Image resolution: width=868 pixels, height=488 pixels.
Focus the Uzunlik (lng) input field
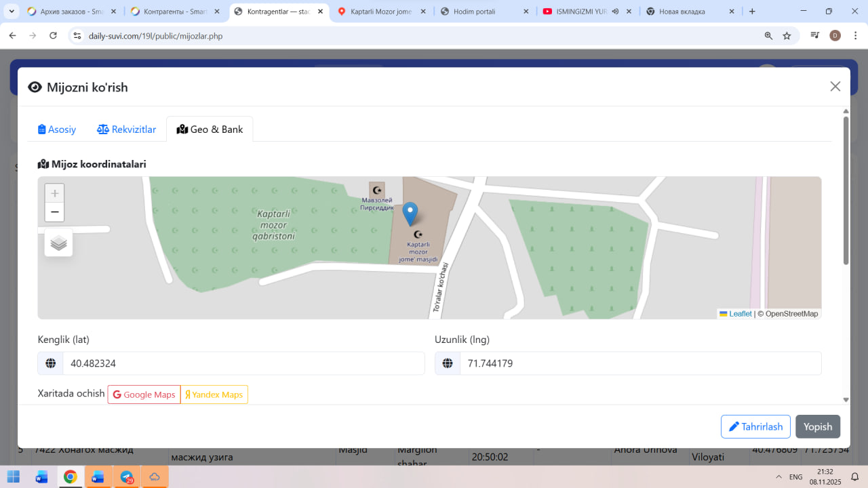pos(641,363)
